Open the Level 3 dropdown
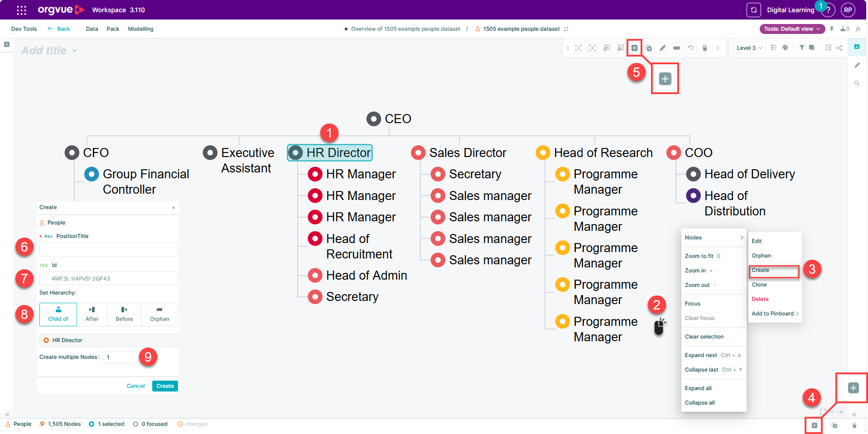This screenshot has width=868, height=434. [749, 48]
